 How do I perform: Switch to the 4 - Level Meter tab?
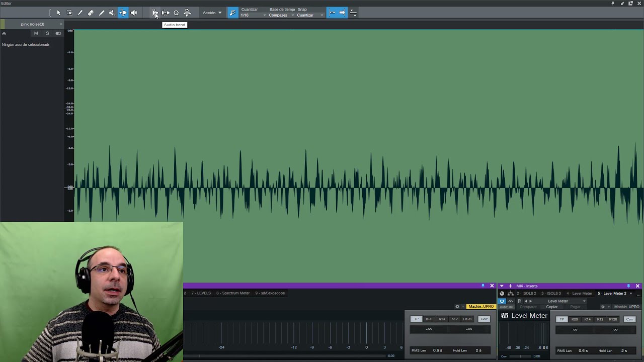(x=579, y=293)
